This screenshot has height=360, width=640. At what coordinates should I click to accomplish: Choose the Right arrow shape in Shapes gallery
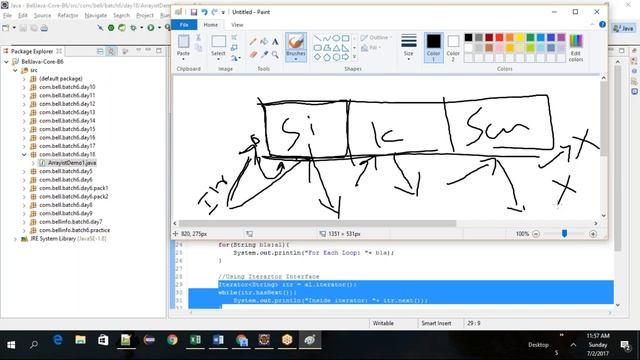pos(346,57)
